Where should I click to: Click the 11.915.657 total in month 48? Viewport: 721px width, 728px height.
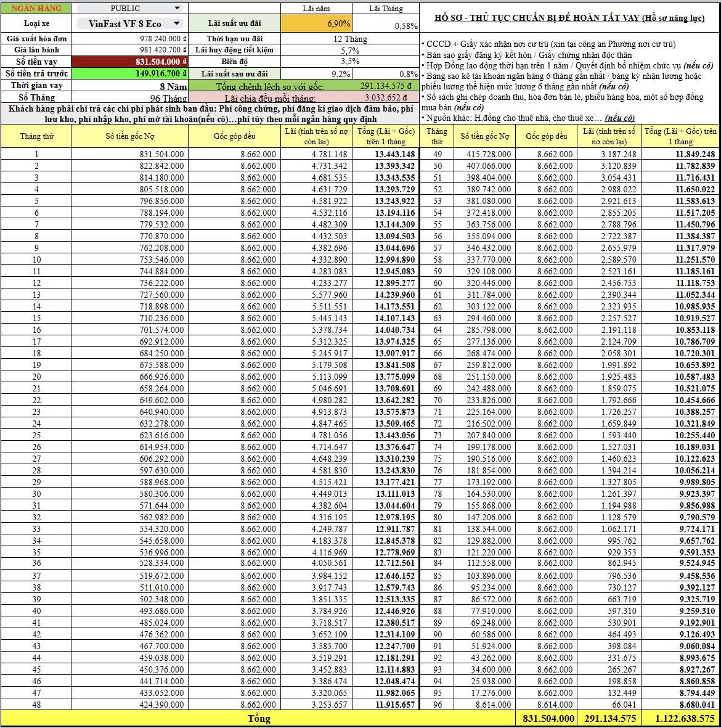tap(385, 705)
